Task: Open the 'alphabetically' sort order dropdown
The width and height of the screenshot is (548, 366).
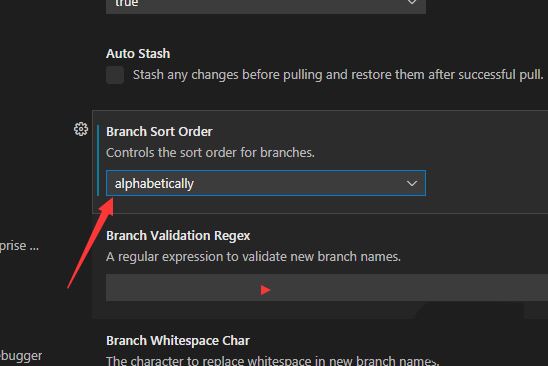Action: (x=266, y=183)
